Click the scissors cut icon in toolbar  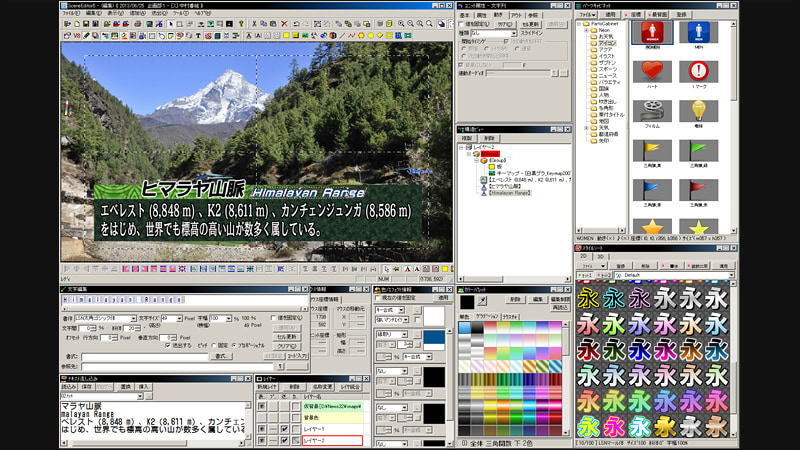pyautogui.click(x=254, y=24)
